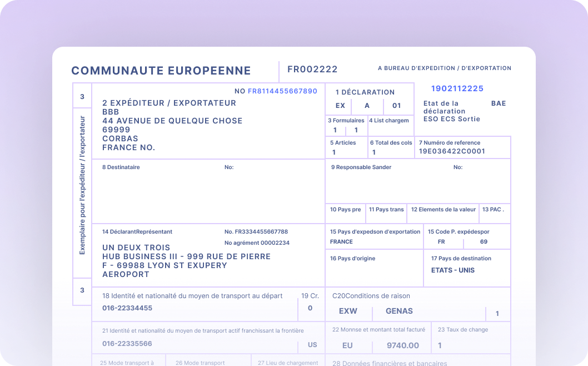Select FRANCE in box 15 Pays d'expedson
Viewport: 588px width, 366px height.
341,242
